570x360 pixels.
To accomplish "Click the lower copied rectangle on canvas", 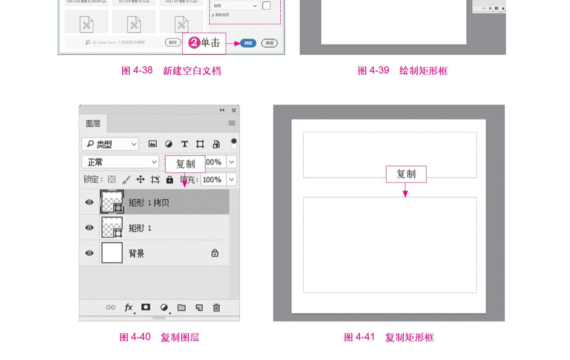I will [x=390, y=245].
